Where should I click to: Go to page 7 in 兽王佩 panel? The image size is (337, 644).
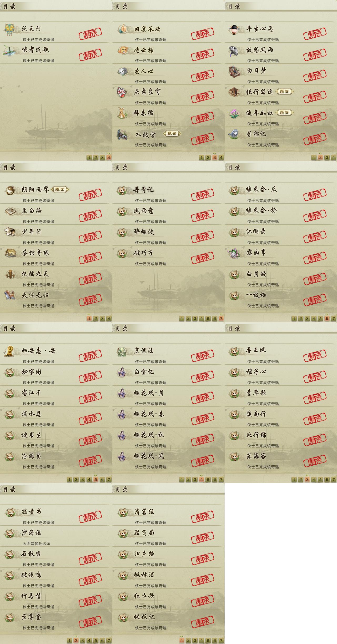tap(333, 479)
